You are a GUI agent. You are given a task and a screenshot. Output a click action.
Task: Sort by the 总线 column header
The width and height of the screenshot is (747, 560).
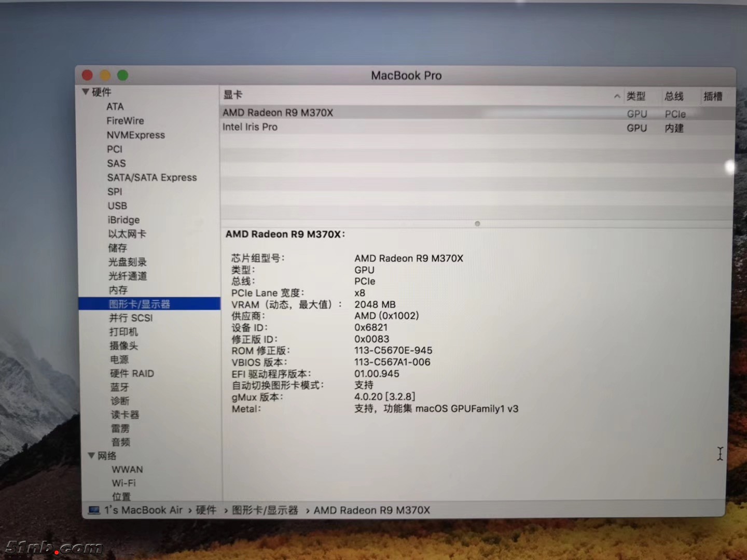674,96
